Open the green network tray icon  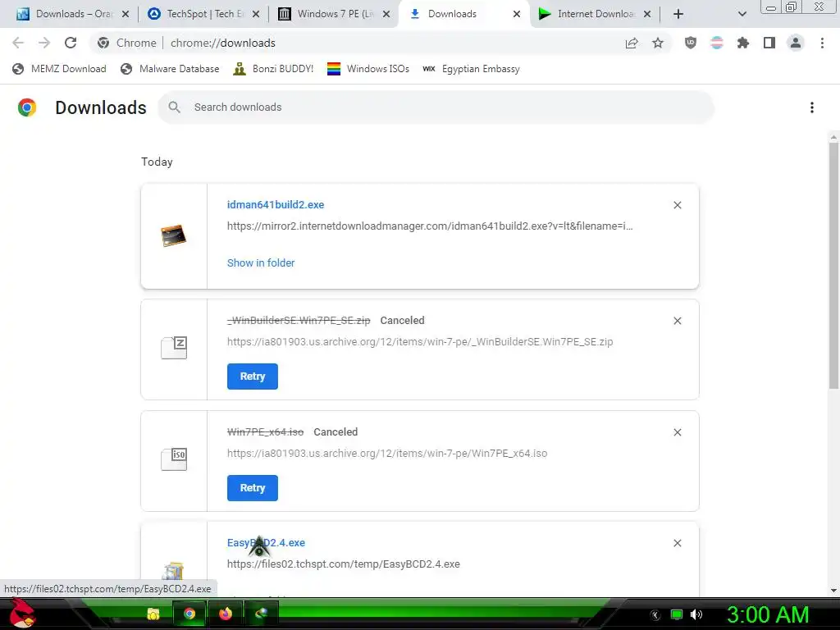(x=677, y=614)
